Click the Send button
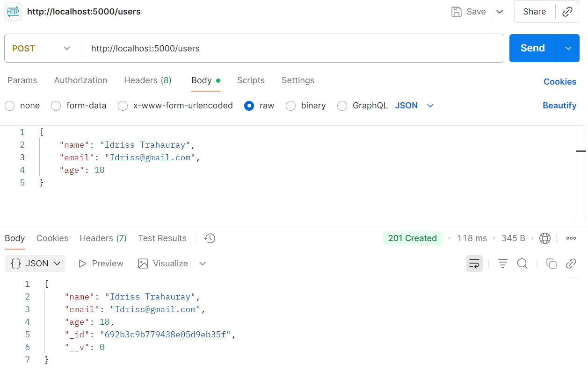Screen dimensions: 588x371 pyautogui.click(x=532, y=48)
